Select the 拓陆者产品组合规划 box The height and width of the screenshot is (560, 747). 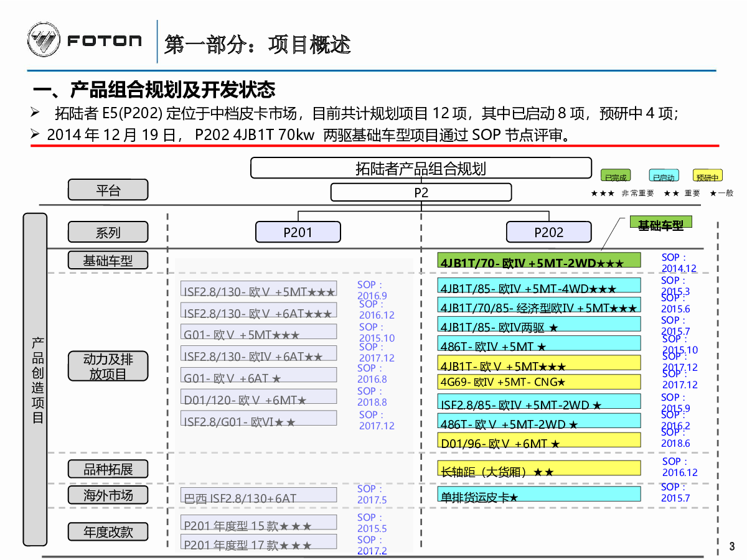tap(421, 168)
